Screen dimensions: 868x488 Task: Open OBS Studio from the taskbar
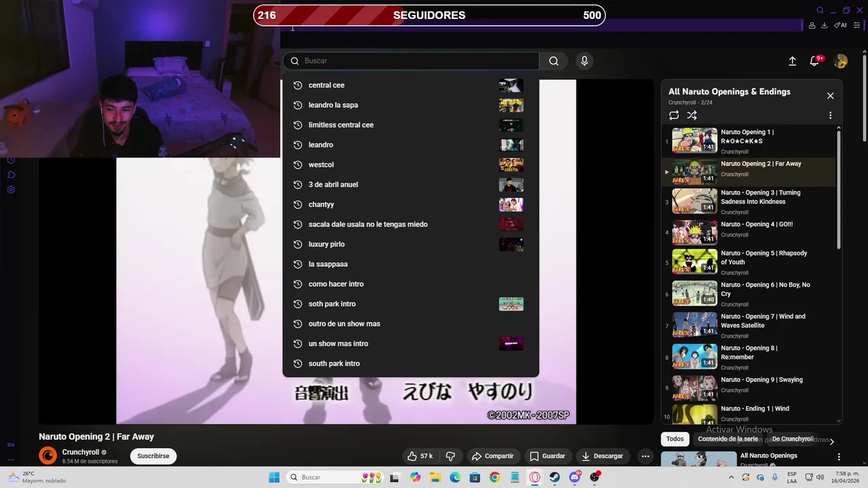pyautogui.click(x=595, y=477)
